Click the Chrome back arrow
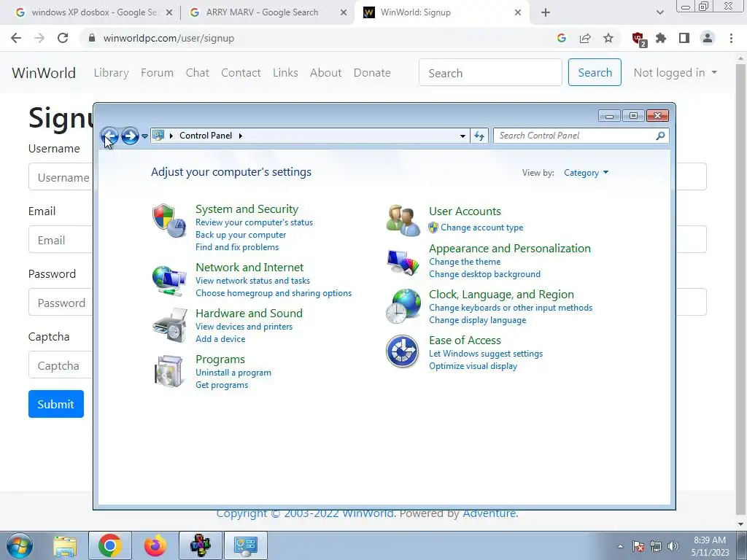Screen dimensions: 747x560 tap(16, 38)
